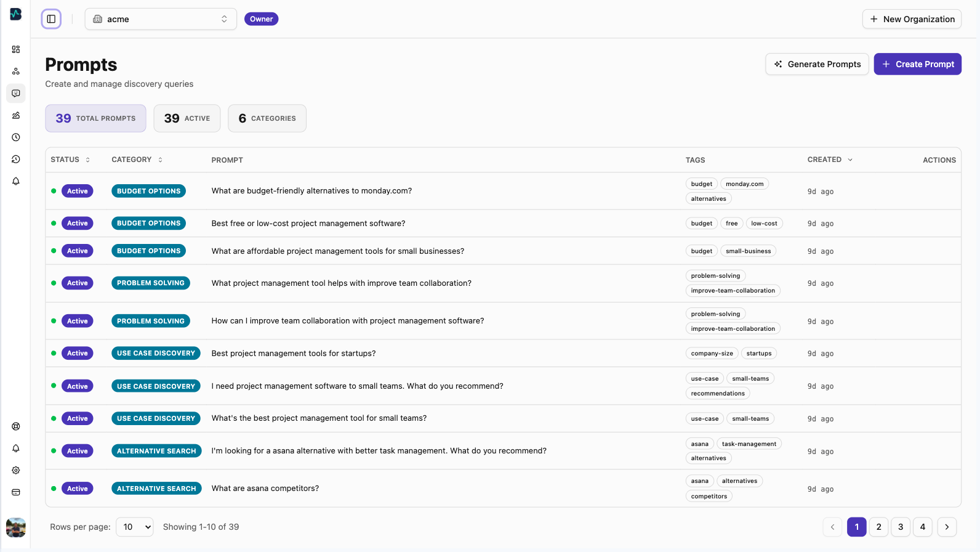The height and width of the screenshot is (552, 980).
Task: Go to page 3
Action: [901, 527]
